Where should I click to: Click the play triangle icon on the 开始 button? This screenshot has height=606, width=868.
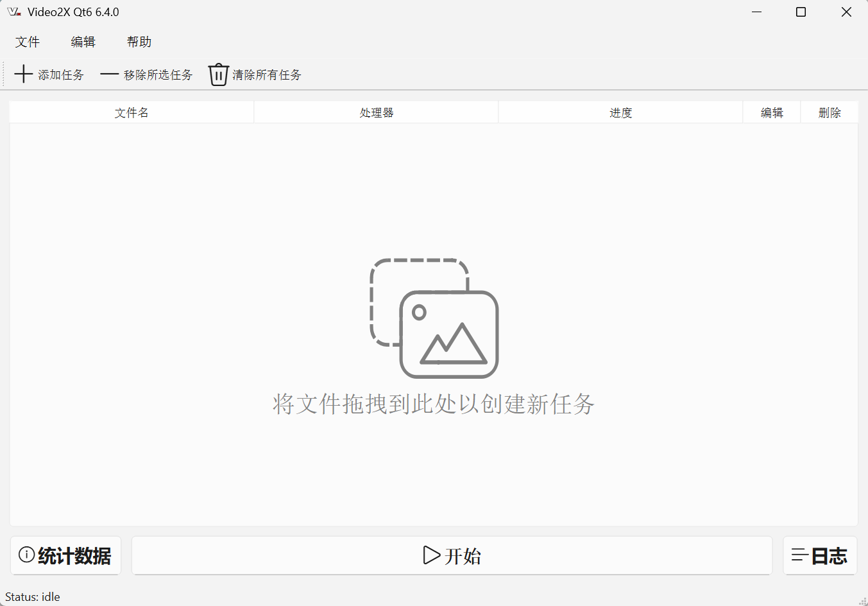click(x=430, y=555)
